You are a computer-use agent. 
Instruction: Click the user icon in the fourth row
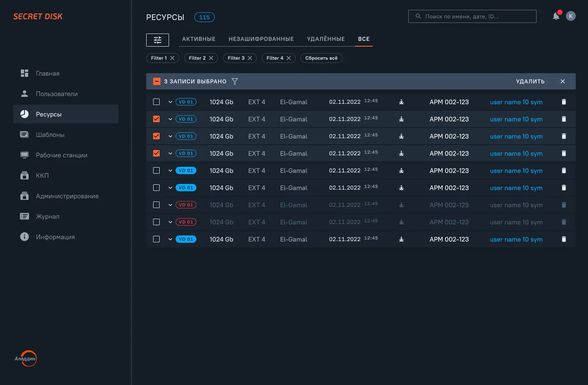click(x=401, y=153)
